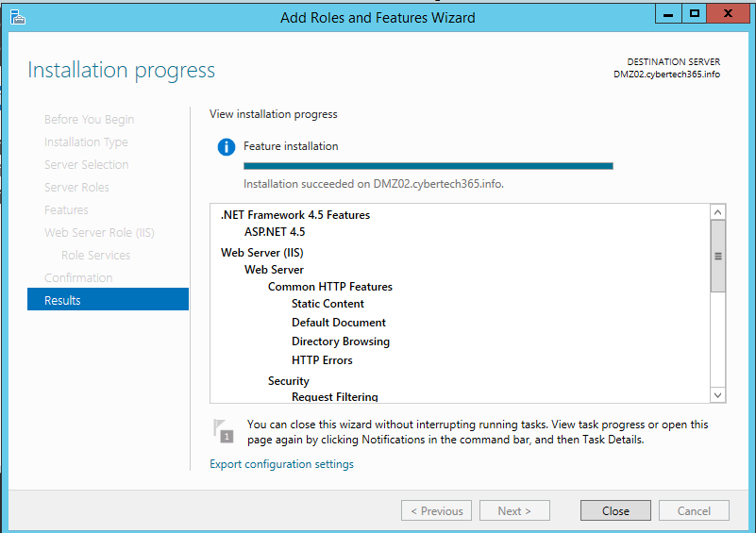Click the feature list scrollbar thumb
The image size is (756, 533).
pos(717,256)
